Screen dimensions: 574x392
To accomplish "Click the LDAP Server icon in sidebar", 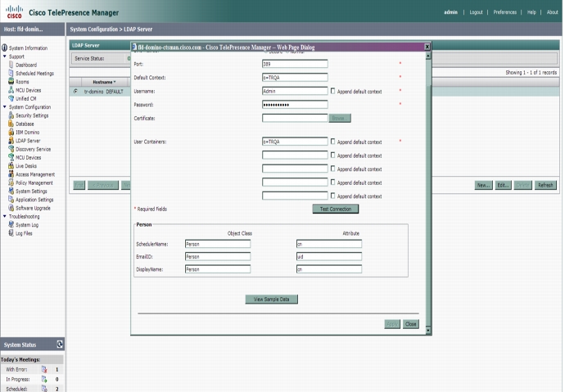I will 11,141.
